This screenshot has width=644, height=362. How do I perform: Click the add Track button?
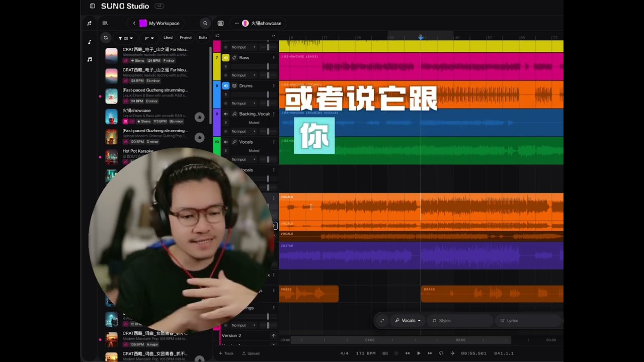point(226,353)
